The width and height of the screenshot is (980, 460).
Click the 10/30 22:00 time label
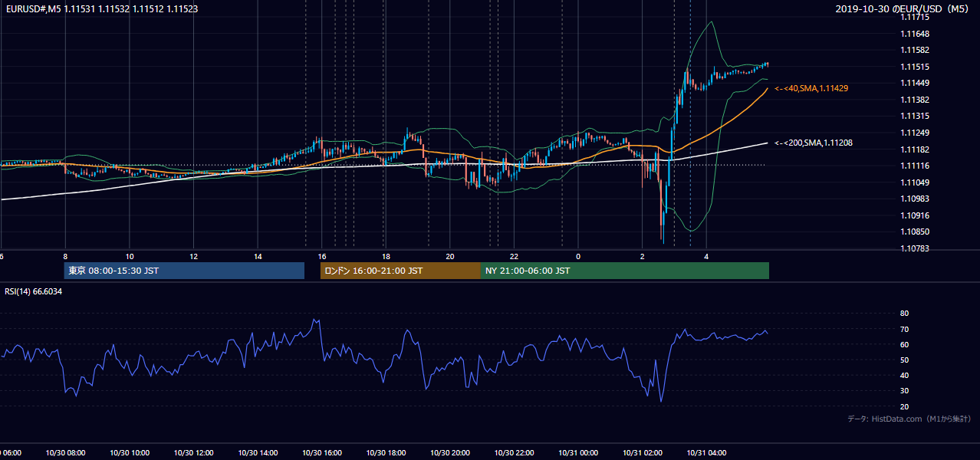(514, 453)
